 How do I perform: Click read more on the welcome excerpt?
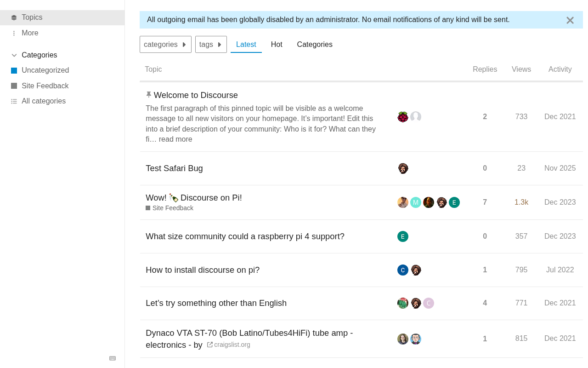175,139
